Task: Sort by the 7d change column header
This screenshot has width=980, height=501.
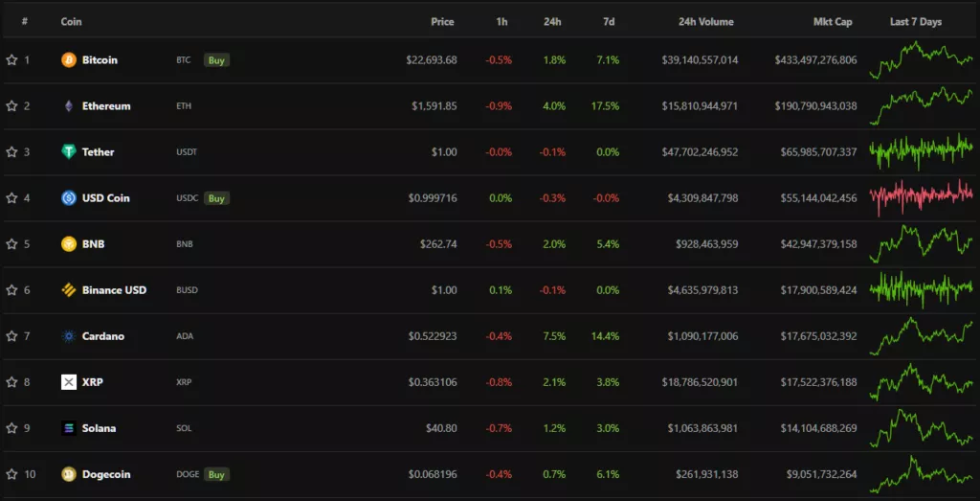Action: click(x=609, y=22)
